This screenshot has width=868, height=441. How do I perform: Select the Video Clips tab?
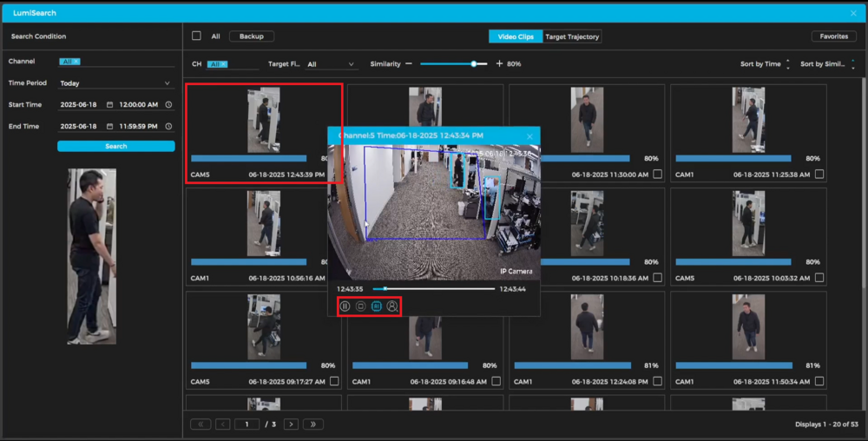click(x=516, y=36)
